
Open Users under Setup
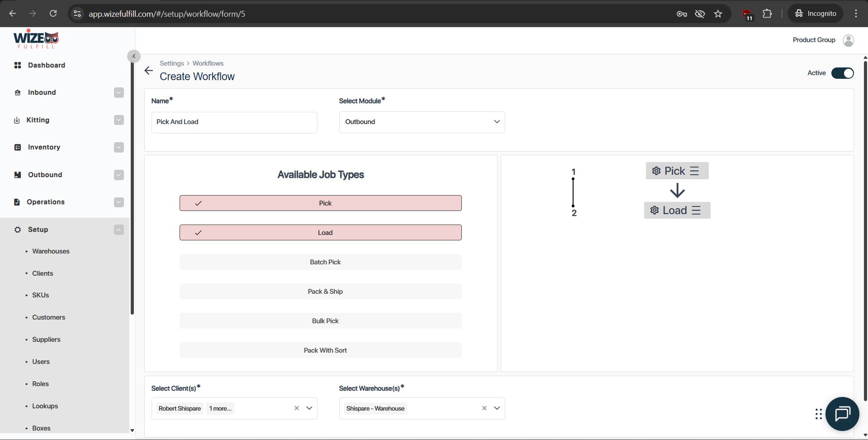41,362
